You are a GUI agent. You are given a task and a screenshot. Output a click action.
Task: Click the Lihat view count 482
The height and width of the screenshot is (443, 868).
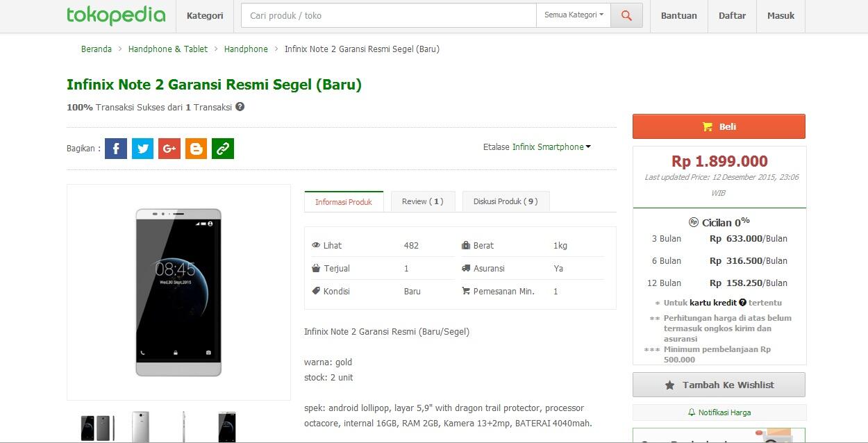pos(411,245)
